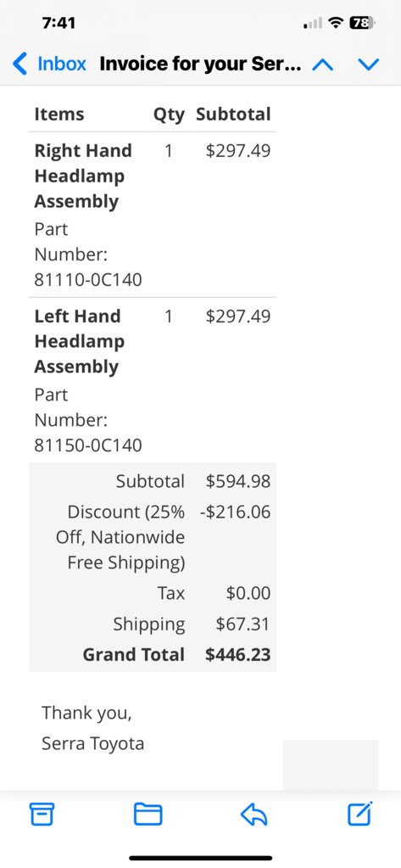Tap the Wi-Fi status icon
The image size is (401, 868).
[x=335, y=23]
